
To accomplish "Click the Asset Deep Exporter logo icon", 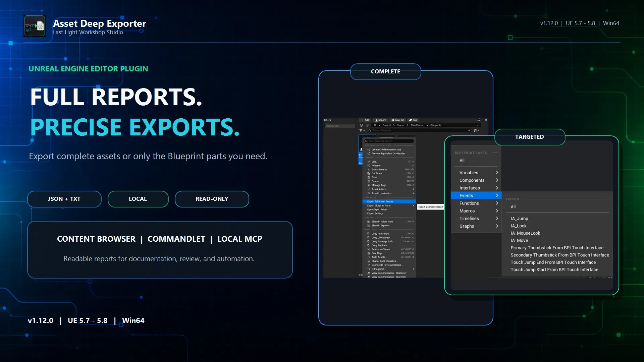I will 35,26.
